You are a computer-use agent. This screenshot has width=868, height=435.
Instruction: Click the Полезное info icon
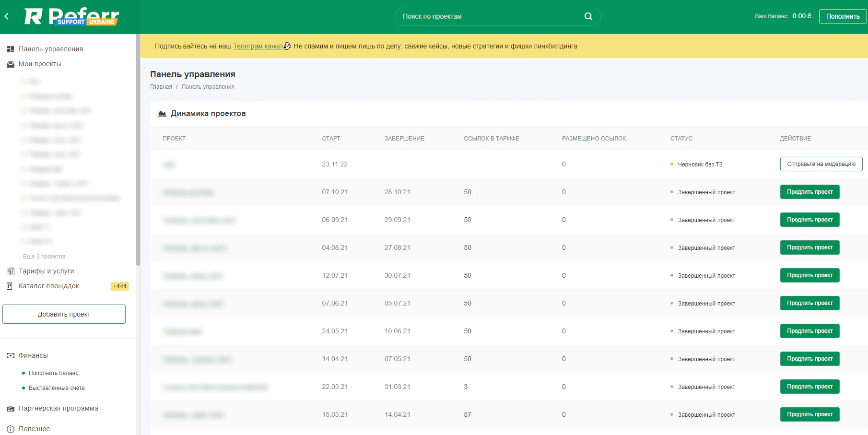[10, 429]
